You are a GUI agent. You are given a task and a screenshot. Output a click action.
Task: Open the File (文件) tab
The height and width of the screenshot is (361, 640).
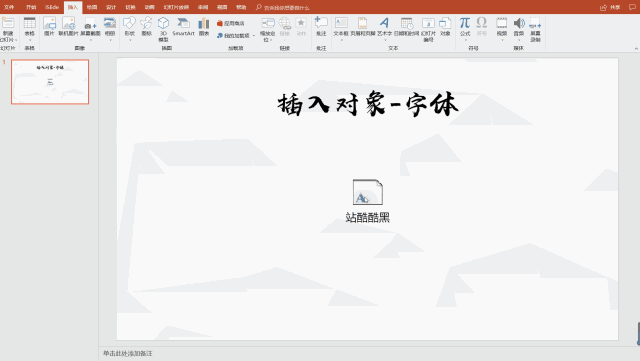point(9,7)
